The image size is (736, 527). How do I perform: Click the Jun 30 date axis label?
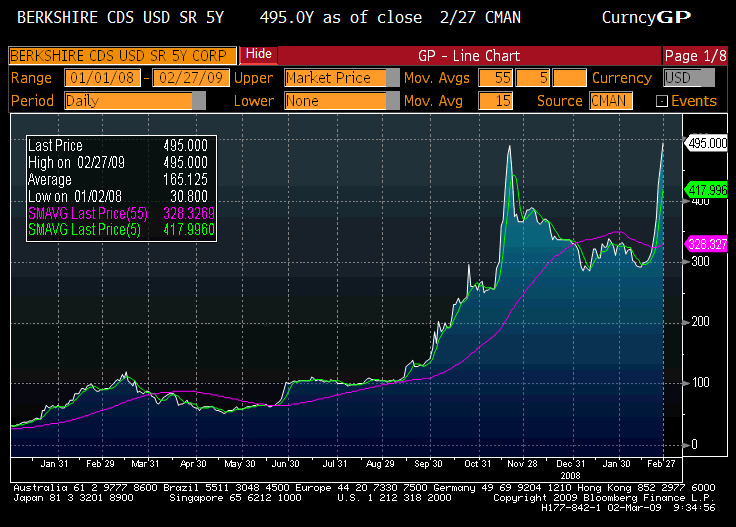285,464
